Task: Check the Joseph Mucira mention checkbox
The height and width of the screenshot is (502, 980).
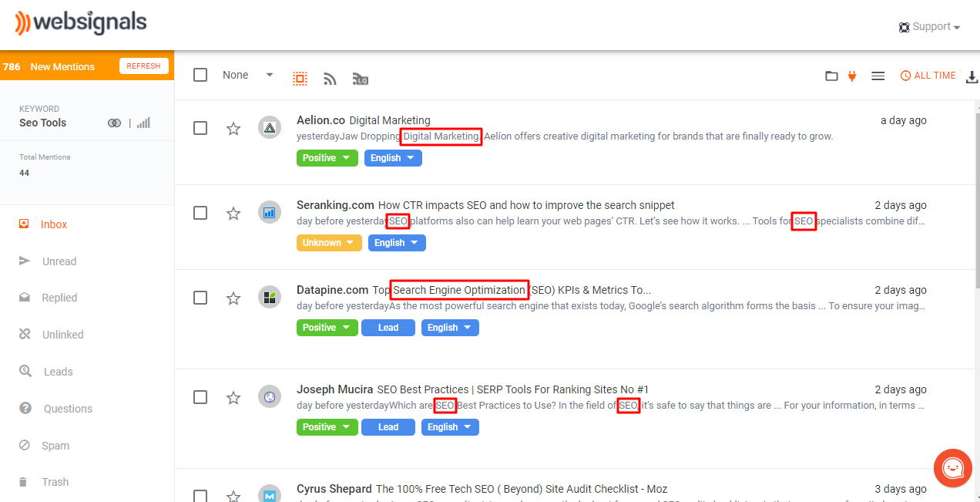Action: (x=200, y=397)
